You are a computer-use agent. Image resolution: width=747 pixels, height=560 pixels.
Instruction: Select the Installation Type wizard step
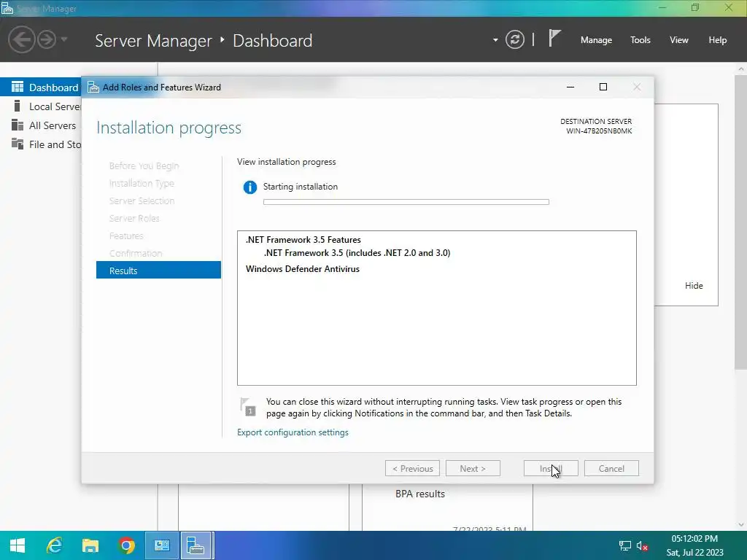click(142, 183)
